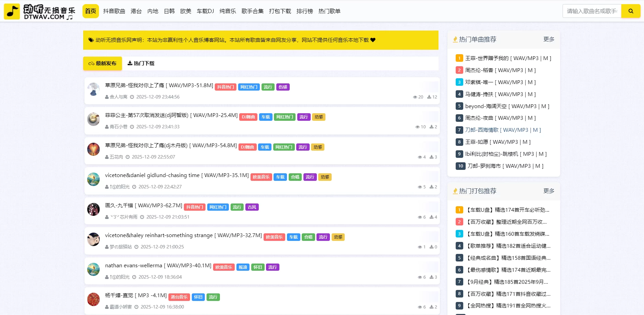Go to the 首页 home button

pyautogui.click(x=91, y=11)
